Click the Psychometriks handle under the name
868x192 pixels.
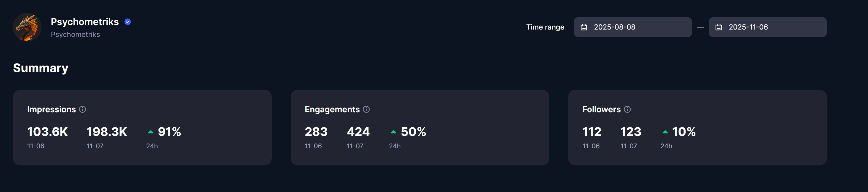click(75, 34)
